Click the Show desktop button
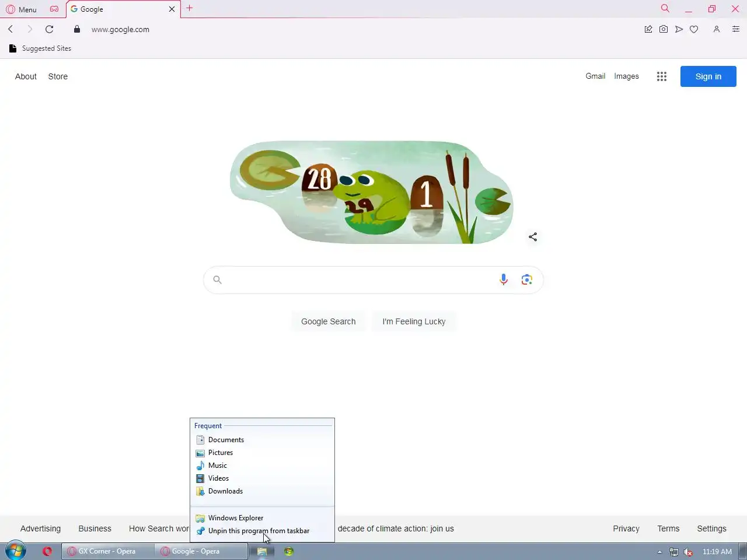This screenshot has height=560, width=747. 743,551
